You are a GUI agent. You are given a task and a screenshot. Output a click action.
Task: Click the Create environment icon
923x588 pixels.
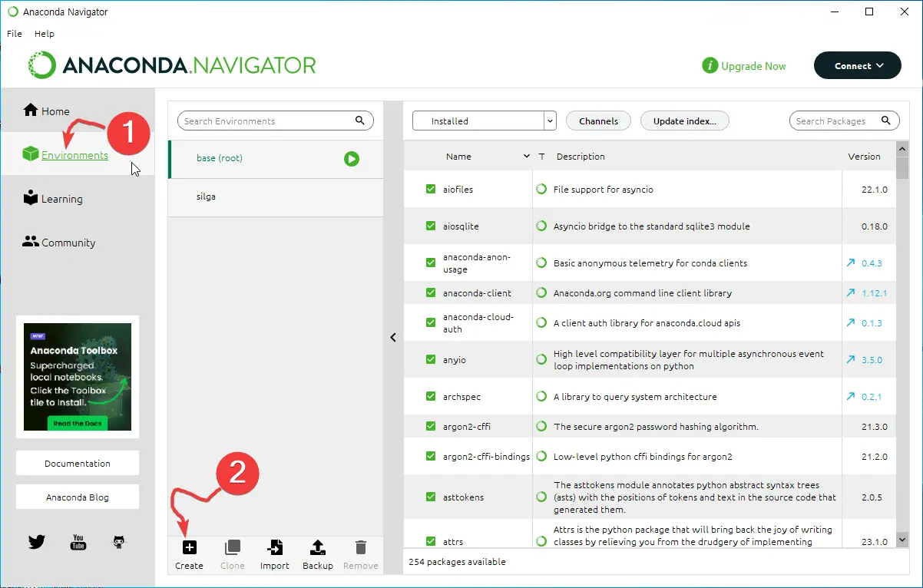(189, 547)
